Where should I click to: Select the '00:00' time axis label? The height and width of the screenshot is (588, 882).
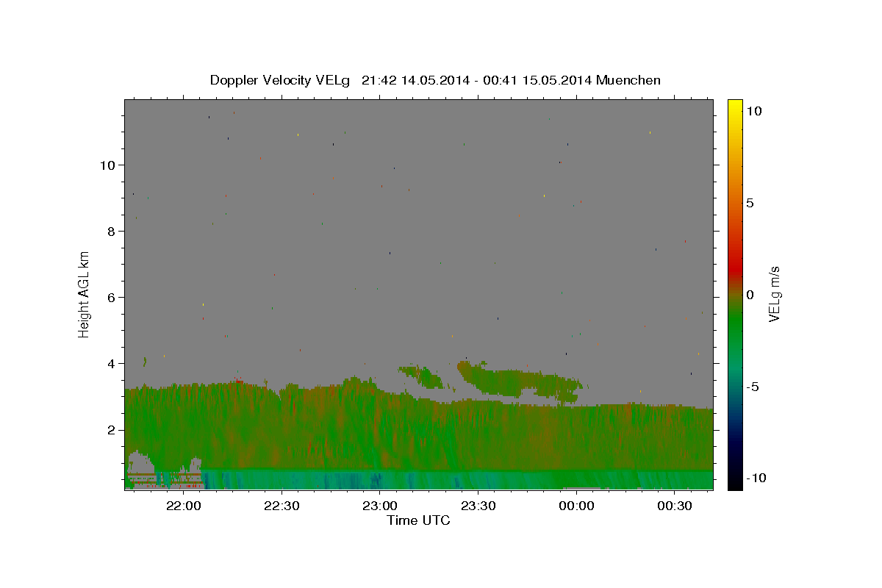[576, 506]
